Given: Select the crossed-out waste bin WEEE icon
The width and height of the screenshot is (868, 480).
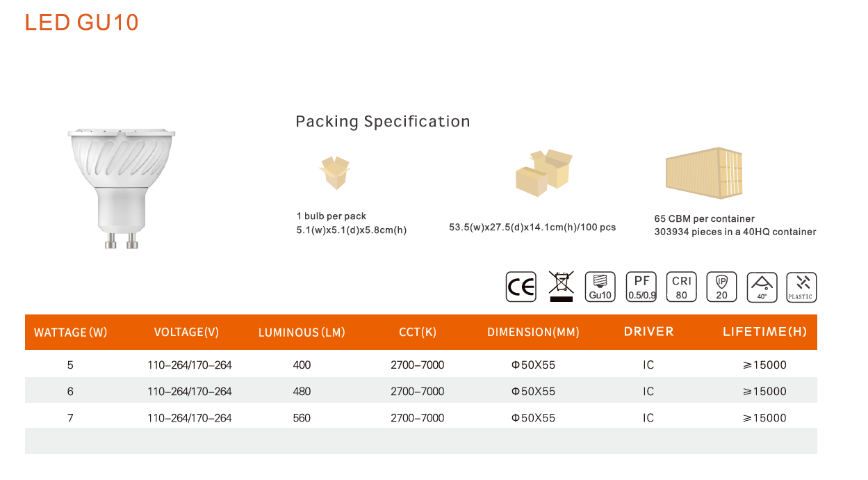Looking at the screenshot, I should click(x=561, y=287).
